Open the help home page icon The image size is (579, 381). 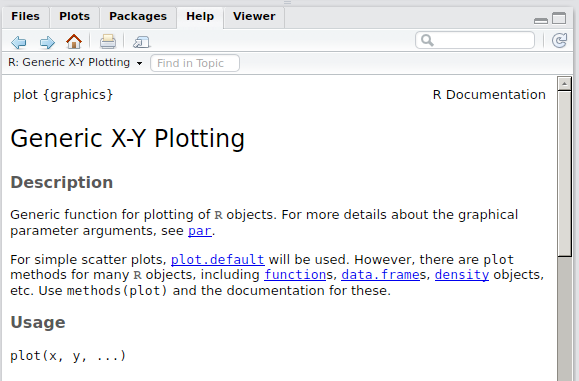(74, 41)
